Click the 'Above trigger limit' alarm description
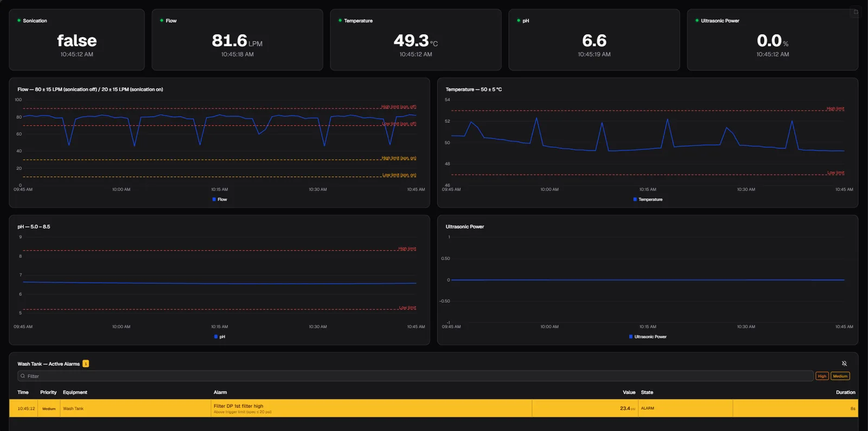The image size is (868, 431). coord(242,412)
